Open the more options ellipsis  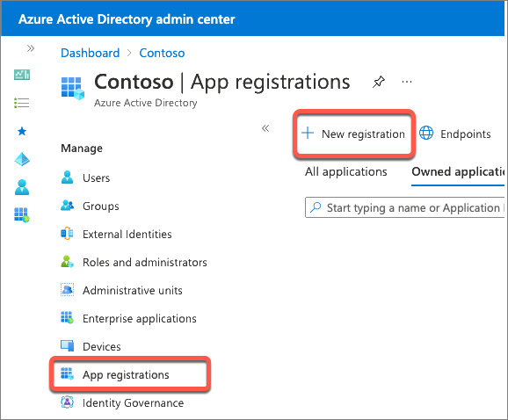[x=407, y=82]
